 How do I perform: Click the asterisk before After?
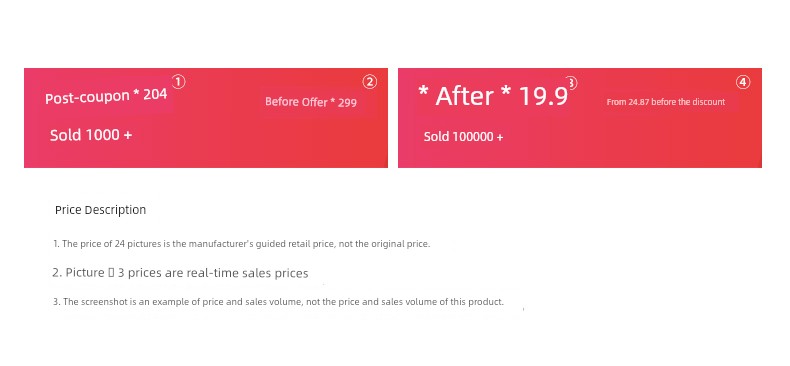423,92
